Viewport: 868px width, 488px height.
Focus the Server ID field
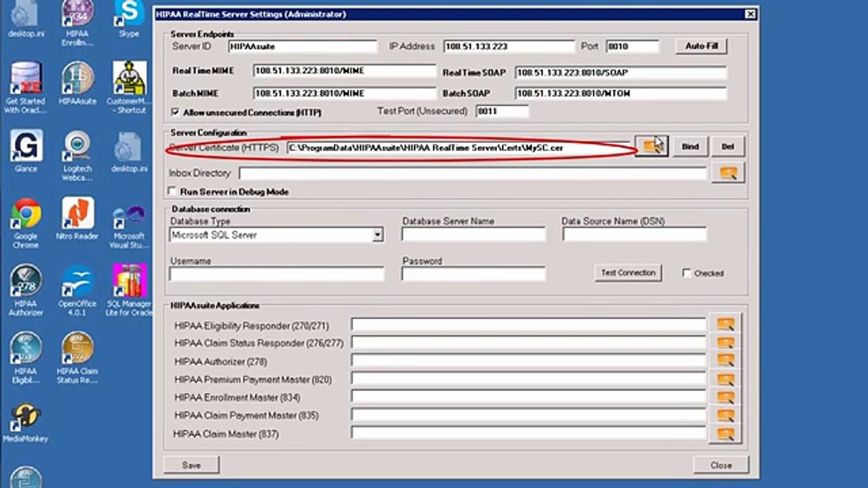tap(302, 47)
